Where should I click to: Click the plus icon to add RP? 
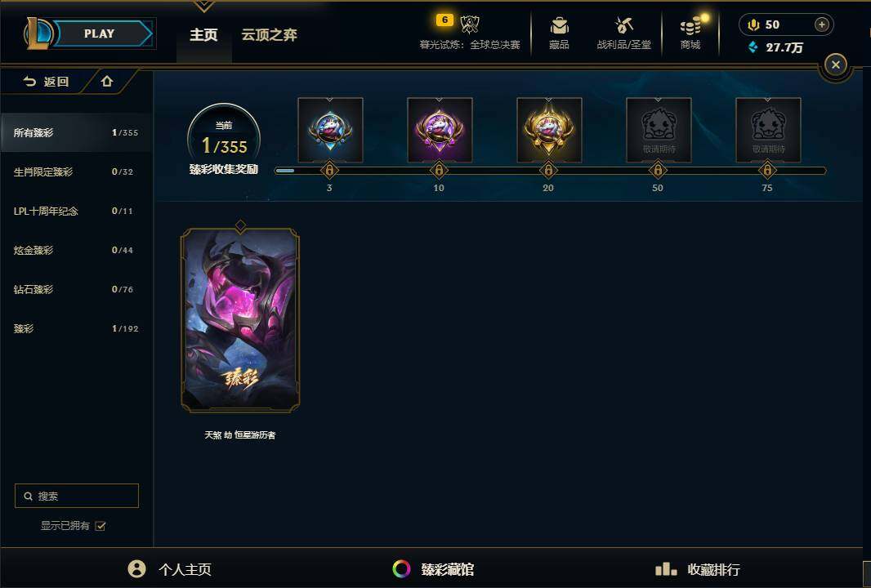point(821,24)
